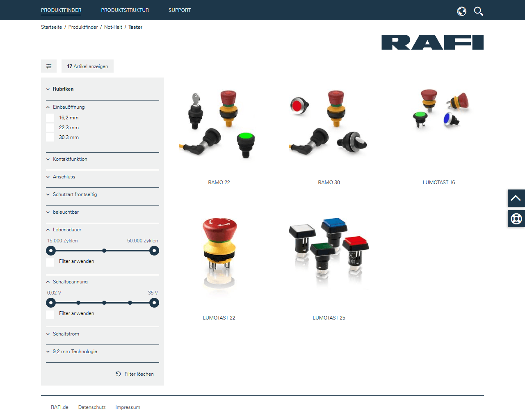The width and height of the screenshot is (525, 420).
Task: Click the scroll-to-top arrow on right edge
Action: (516, 198)
